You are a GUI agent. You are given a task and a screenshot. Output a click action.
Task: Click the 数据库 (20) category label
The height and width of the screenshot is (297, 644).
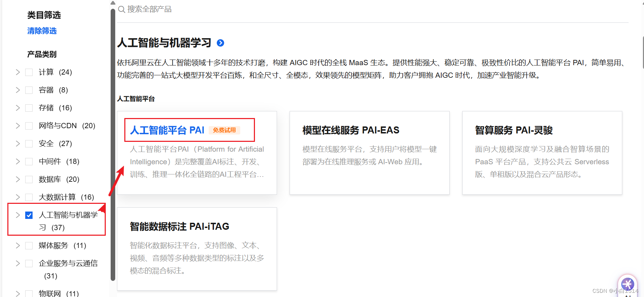59,179
